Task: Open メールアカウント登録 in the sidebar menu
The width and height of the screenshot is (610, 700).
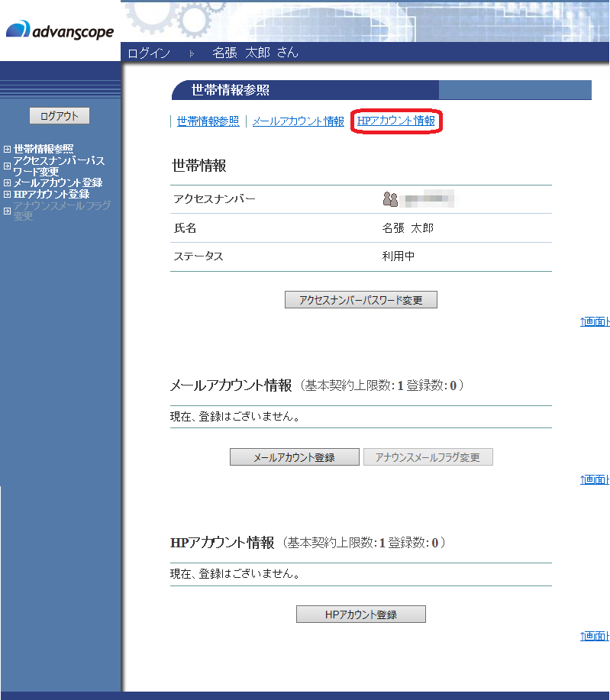Action: coord(58,182)
